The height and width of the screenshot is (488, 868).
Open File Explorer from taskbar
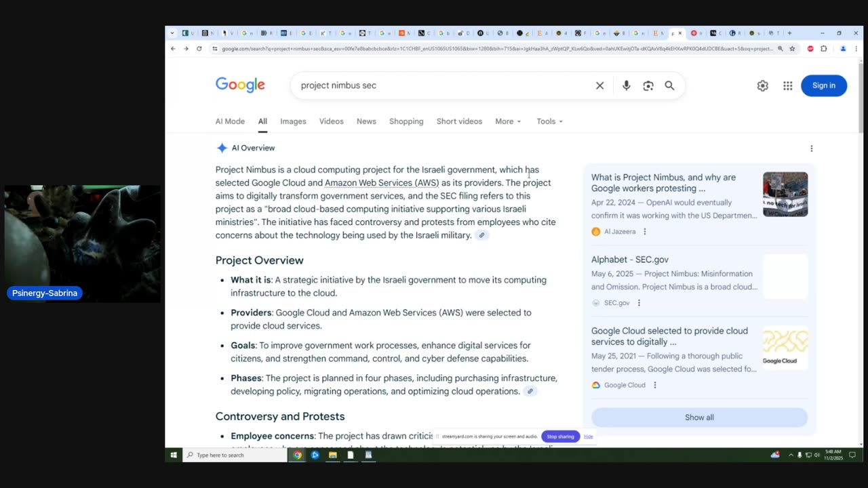point(332,455)
